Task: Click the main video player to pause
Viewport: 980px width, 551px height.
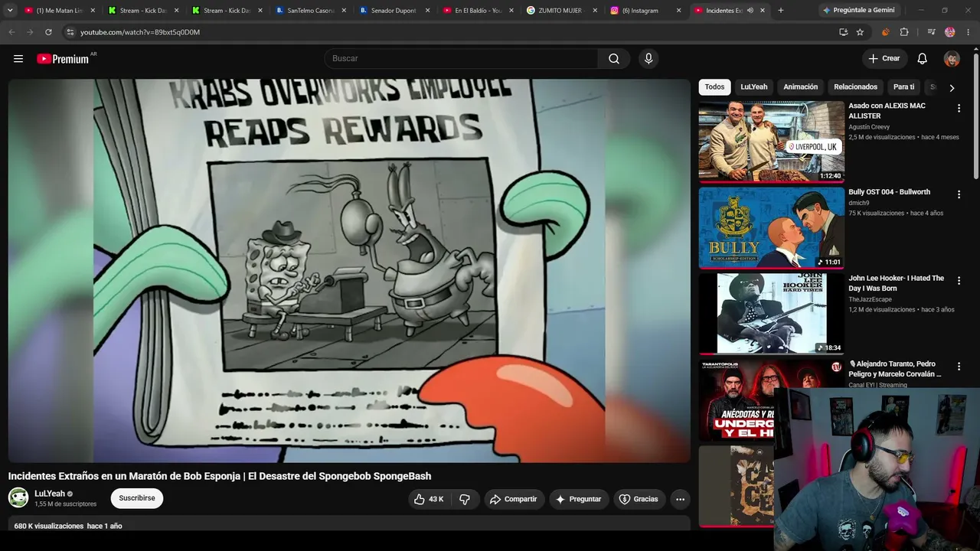Action: pos(349,271)
